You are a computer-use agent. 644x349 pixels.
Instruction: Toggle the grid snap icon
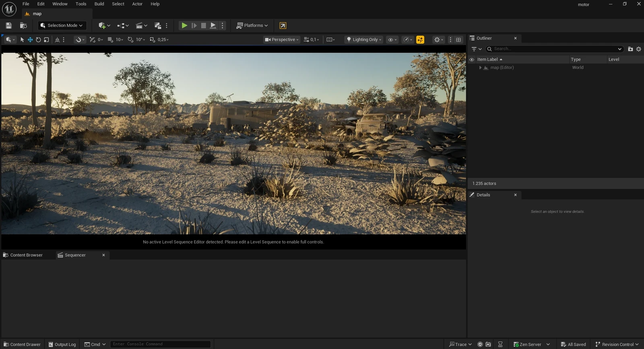coord(110,39)
